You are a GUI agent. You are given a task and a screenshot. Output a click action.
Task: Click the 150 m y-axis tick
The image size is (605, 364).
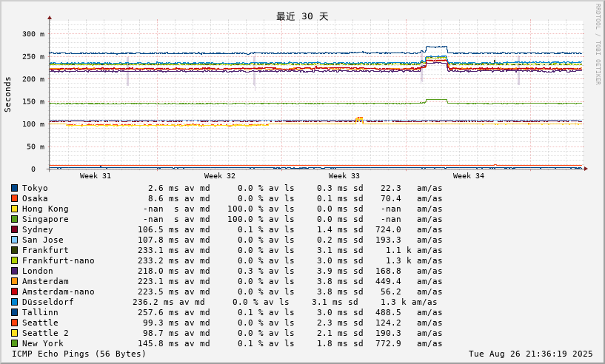[x=33, y=102]
